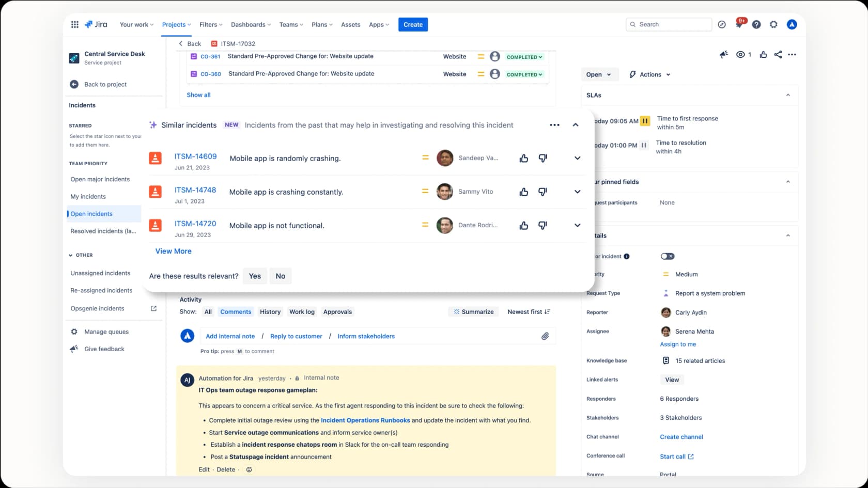Open Similar incidents more options ellipsis
This screenshot has width=868, height=488.
(554, 125)
